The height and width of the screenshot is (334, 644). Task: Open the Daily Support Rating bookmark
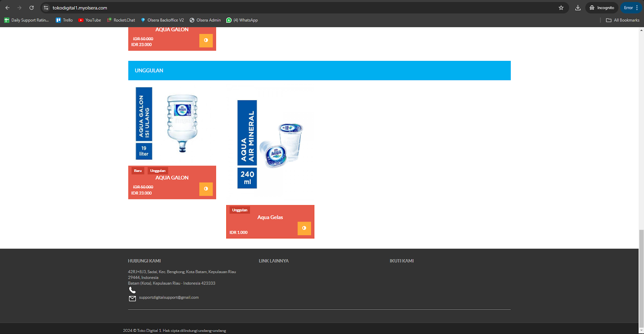click(x=27, y=20)
